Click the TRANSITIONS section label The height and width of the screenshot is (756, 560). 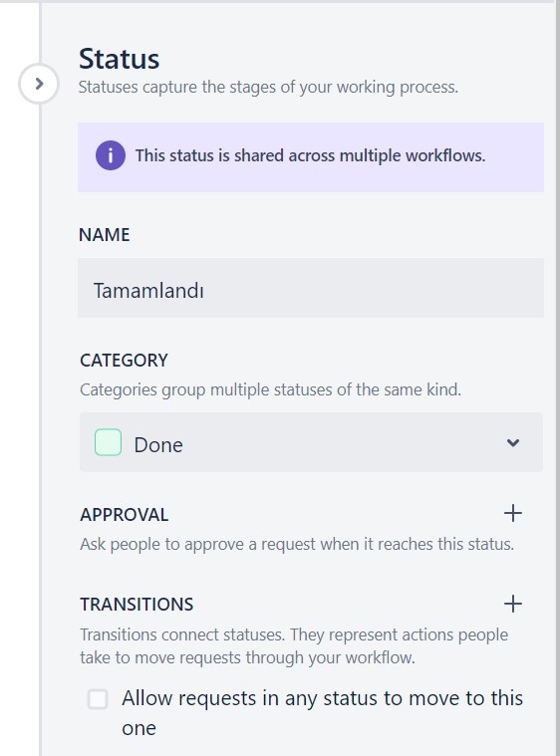[x=137, y=605]
